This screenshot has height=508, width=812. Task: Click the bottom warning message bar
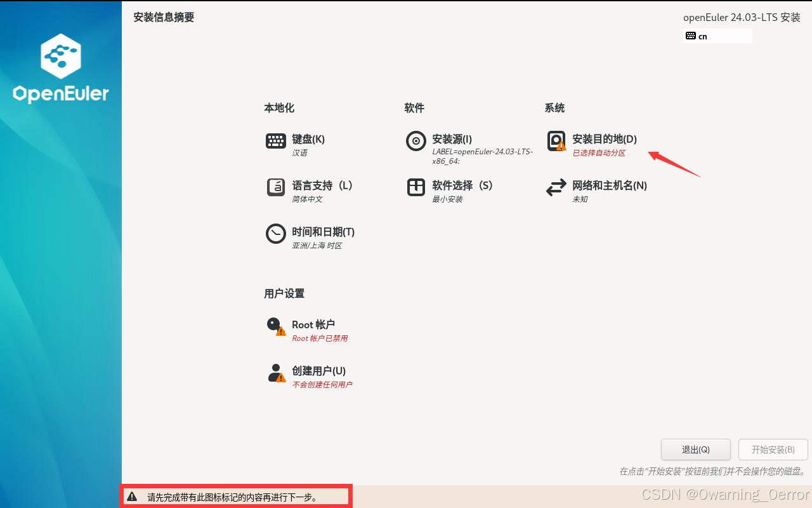pos(235,496)
